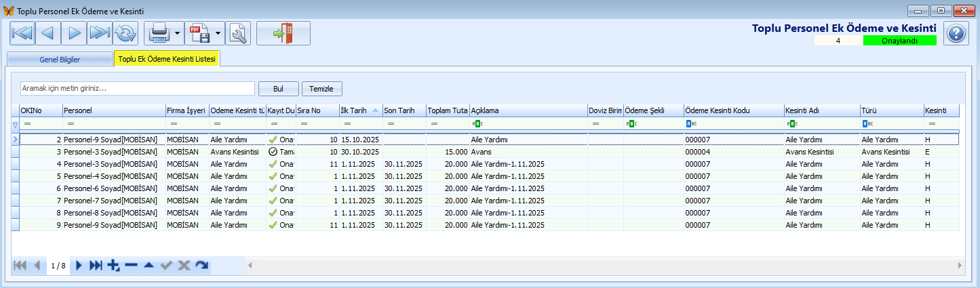Post changes with grid checkmark icon
980x288 pixels.
166,265
